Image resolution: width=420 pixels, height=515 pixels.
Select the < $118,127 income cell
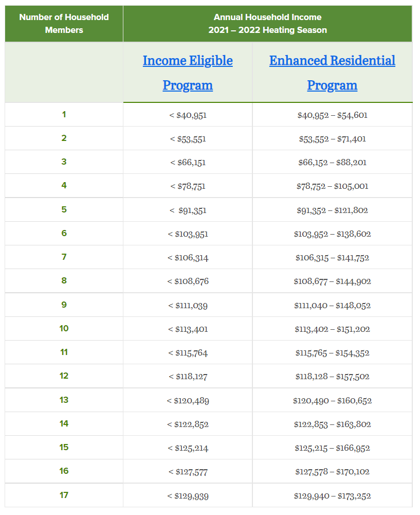pos(188,377)
